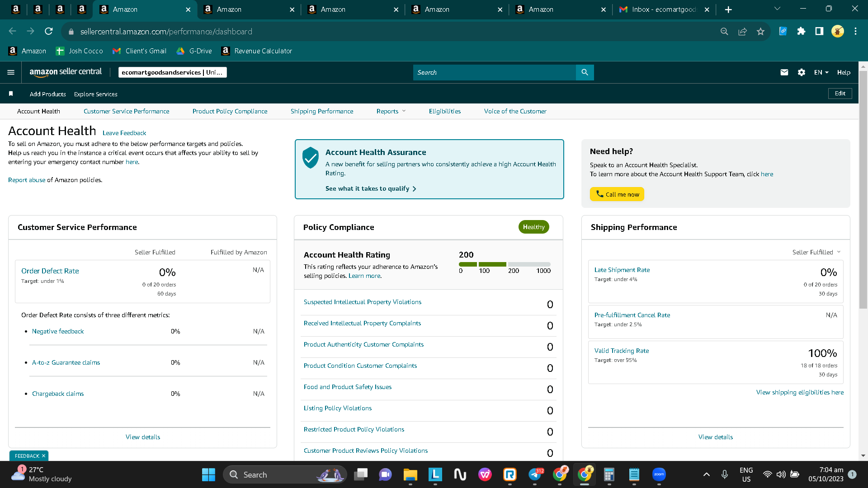868x488 pixels.
Task: Open the Help link in the header
Action: tap(844, 72)
